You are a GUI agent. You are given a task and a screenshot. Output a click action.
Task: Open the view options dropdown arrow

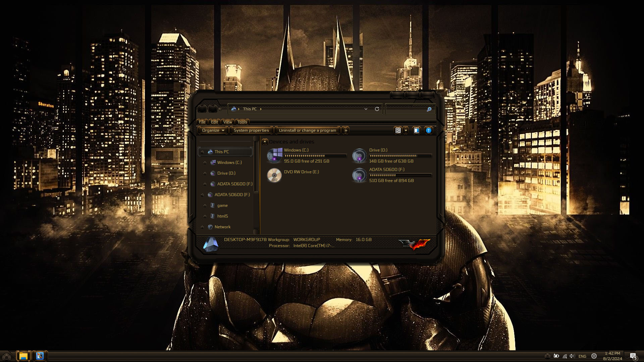coord(406,130)
